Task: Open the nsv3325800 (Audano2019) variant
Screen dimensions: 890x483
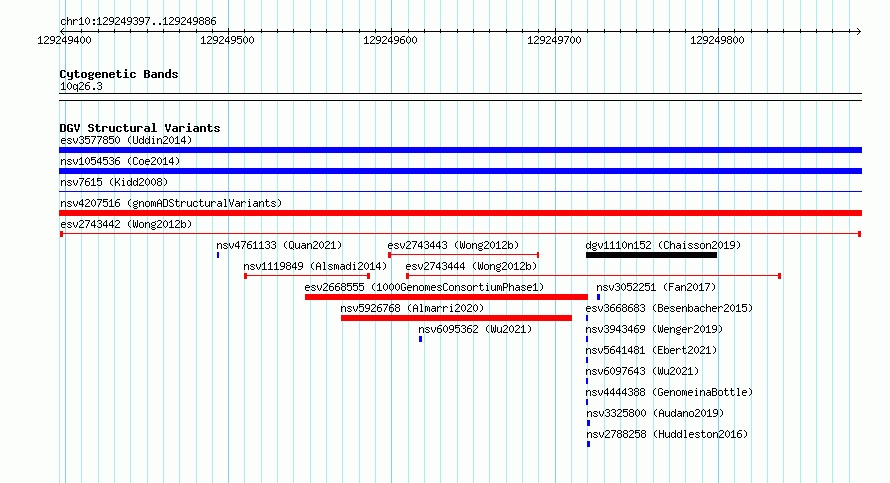Action: [655, 413]
